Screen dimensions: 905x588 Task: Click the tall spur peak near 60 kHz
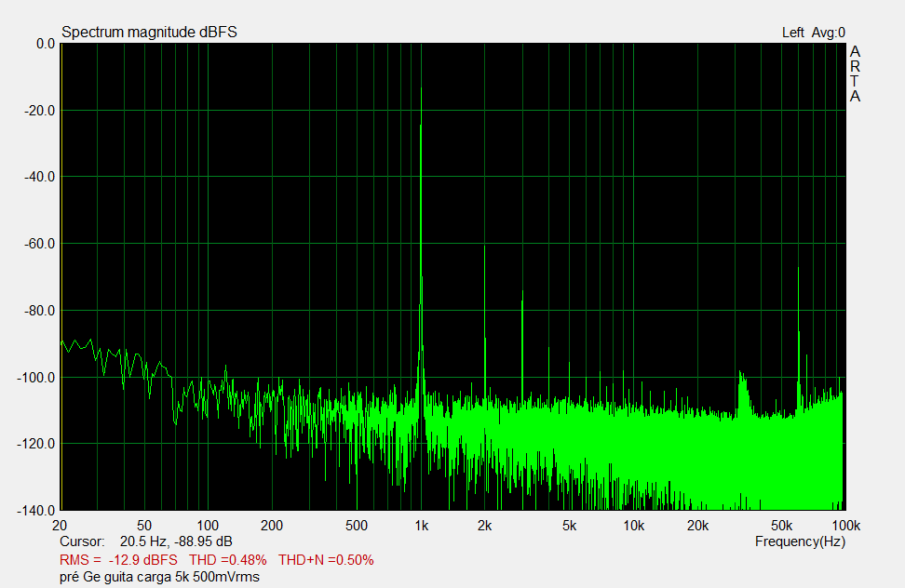798,269
